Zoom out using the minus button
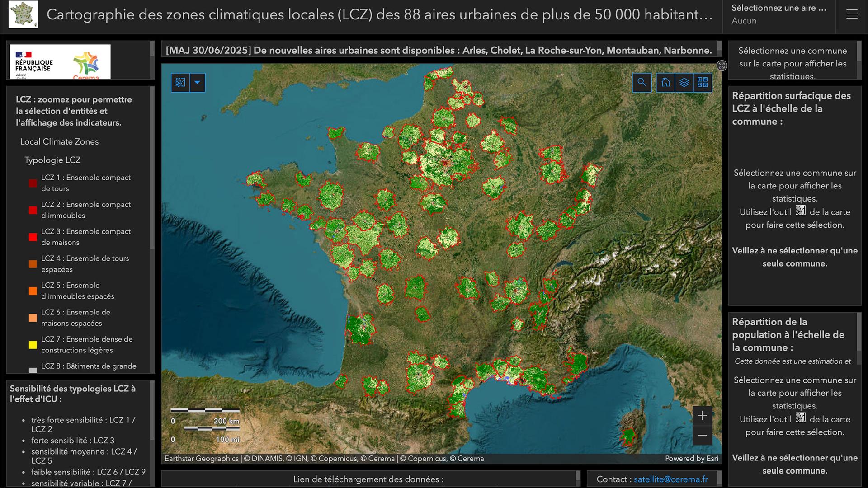 tap(702, 435)
